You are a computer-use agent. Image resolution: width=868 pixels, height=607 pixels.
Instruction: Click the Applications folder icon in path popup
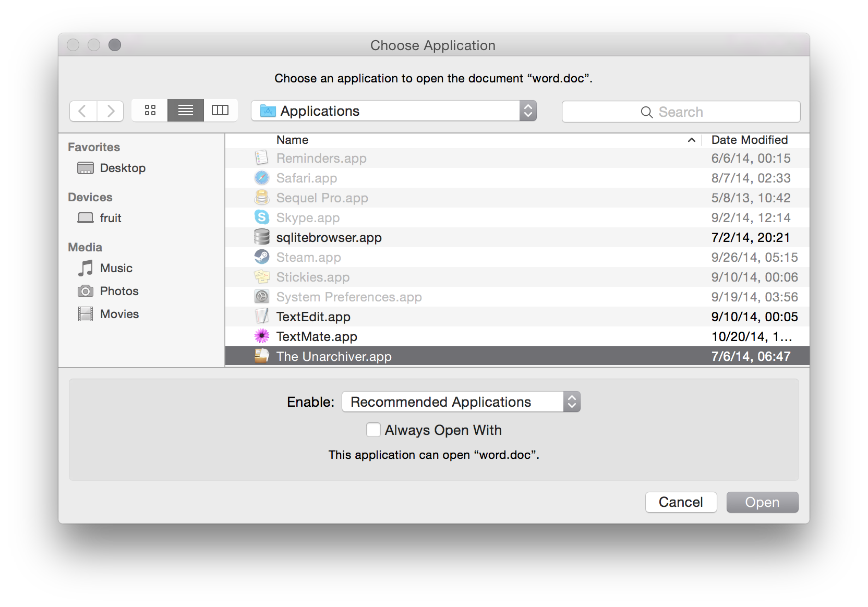pyautogui.click(x=268, y=111)
